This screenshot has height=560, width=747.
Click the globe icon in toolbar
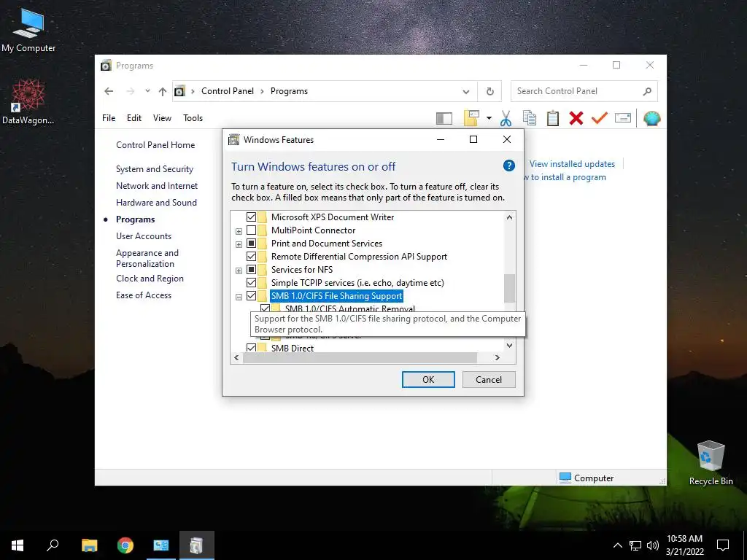[x=651, y=118]
